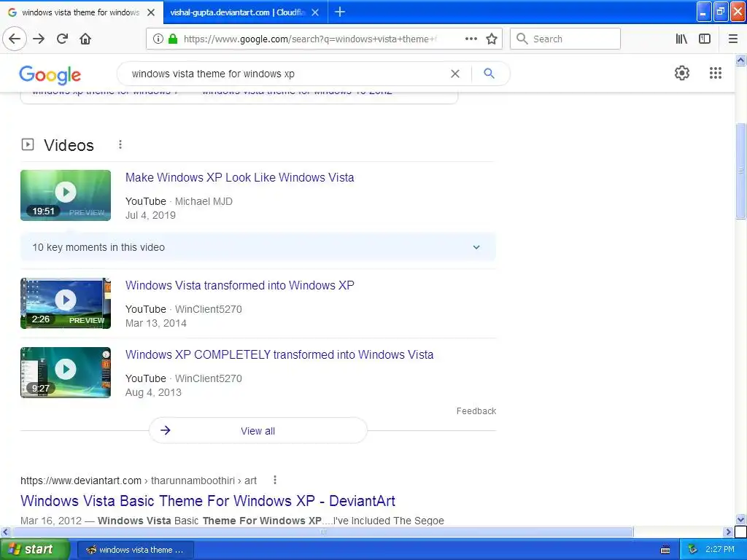This screenshot has height=560, width=747.
Task: Expand 10 key moments in this video
Action: [x=258, y=247]
